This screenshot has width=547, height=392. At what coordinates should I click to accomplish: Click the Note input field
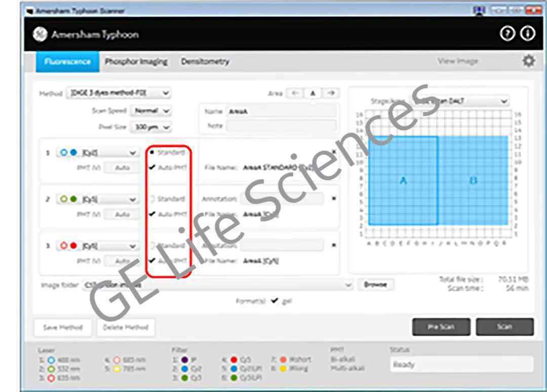click(x=281, y=126)
